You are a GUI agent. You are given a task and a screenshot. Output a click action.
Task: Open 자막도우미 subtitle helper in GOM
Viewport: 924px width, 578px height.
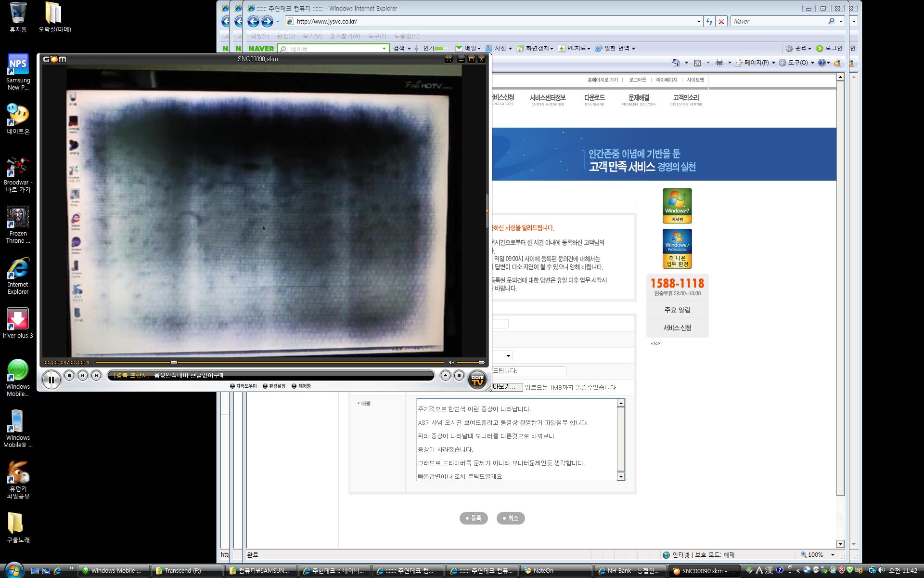[244, 386]
